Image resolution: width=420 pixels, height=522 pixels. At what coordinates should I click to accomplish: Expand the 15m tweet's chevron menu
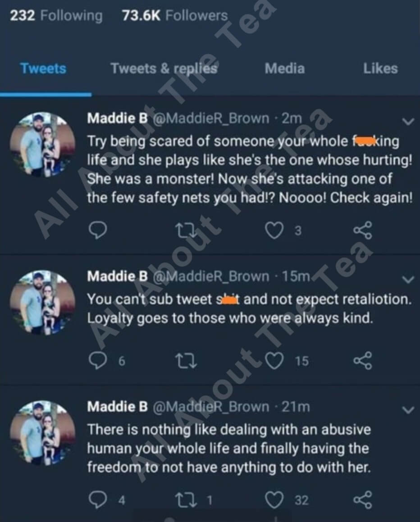[x=408, y=279]
